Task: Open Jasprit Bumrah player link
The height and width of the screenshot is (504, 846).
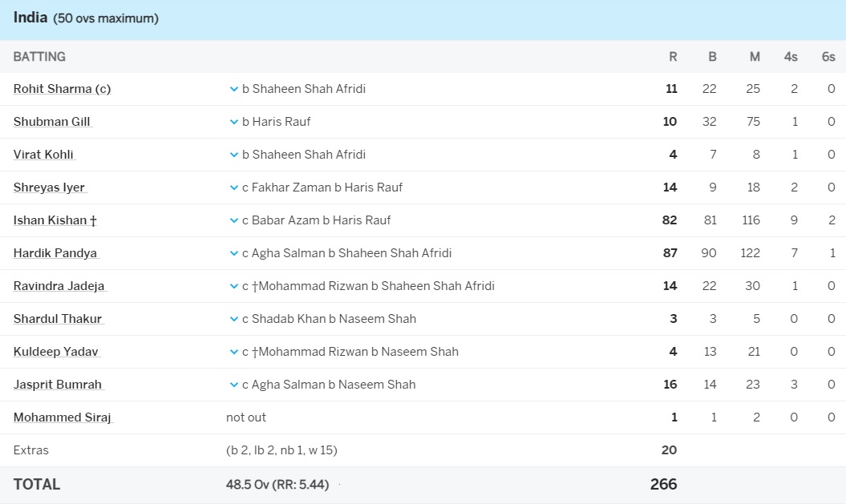Action: [58, 385]
